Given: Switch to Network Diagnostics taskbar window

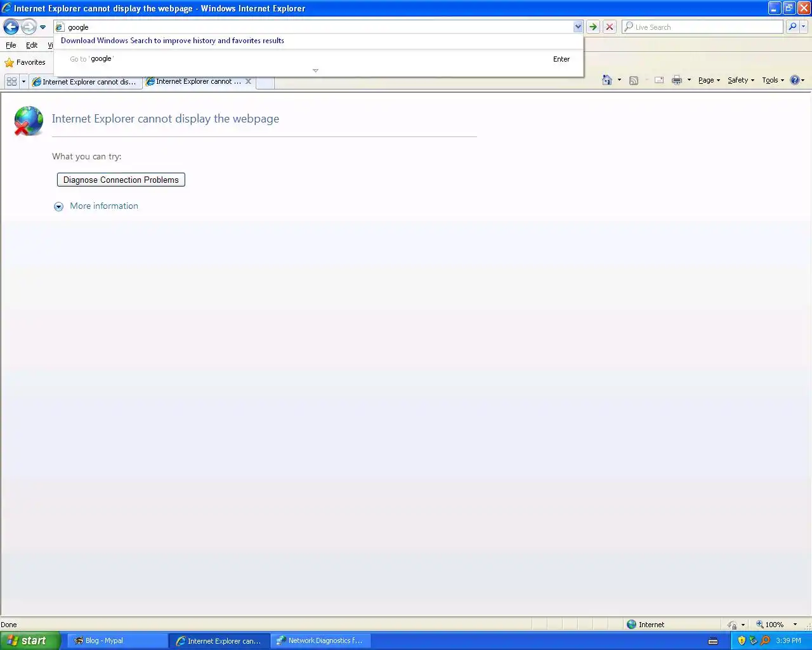Looking at the screenshot, I should point(321,640).
